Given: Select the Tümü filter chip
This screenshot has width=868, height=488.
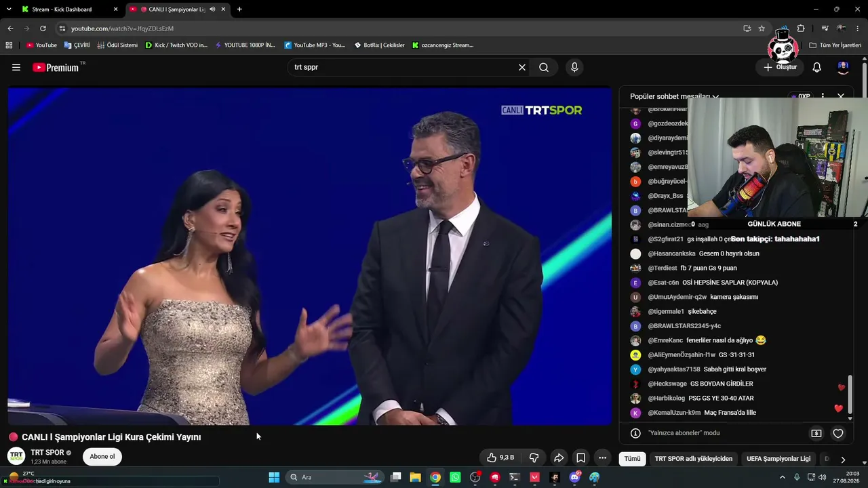Looking at the screenshot, I should pos(632,459).
